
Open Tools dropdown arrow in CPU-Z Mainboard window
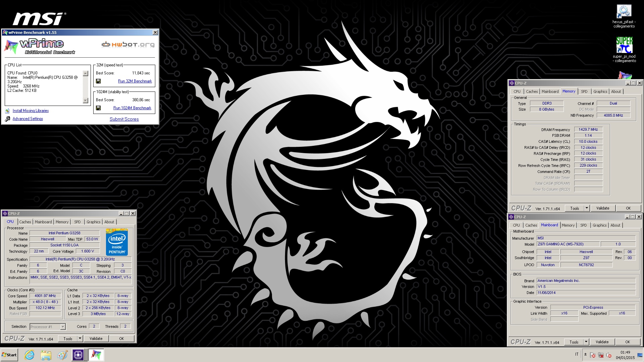click(x=586, y=342)
